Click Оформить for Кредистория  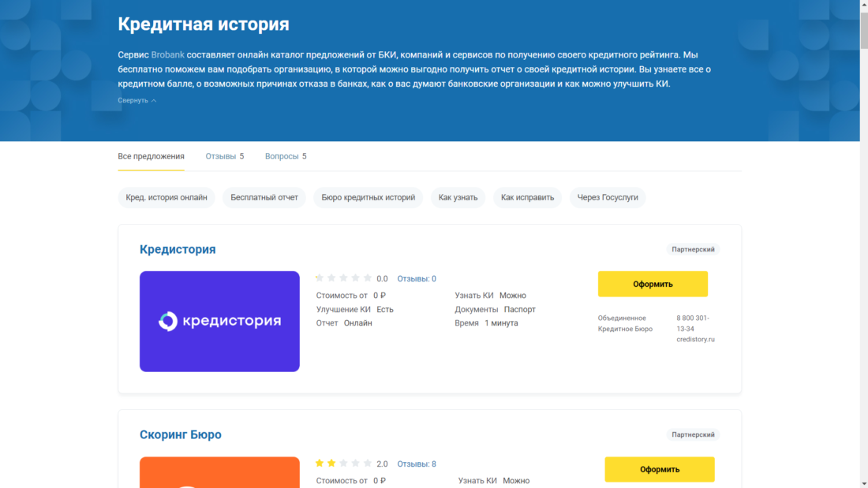[653, 283]
